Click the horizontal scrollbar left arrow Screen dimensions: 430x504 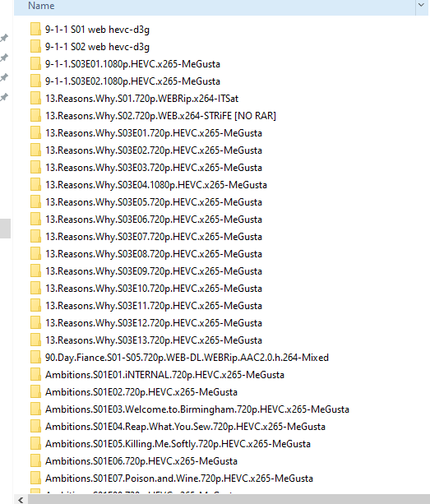tap(21, 500)
